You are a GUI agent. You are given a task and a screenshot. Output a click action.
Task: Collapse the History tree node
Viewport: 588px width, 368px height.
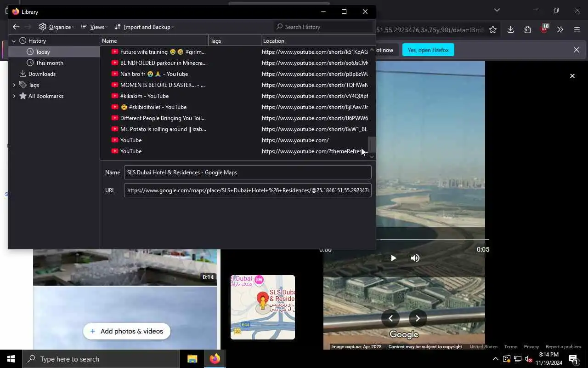click(x=14, y=41)
